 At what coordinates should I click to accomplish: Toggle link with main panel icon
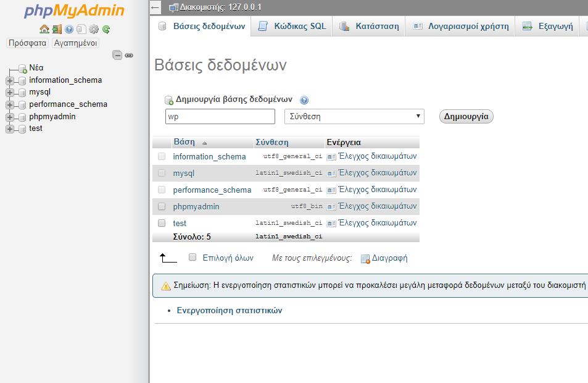point(129,55)
